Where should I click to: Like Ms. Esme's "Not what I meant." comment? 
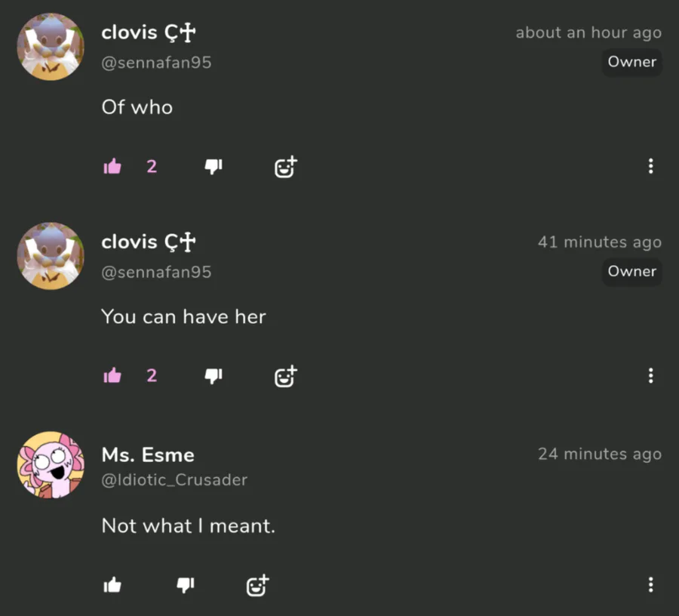pyautogui.click(x=112, y=585)
